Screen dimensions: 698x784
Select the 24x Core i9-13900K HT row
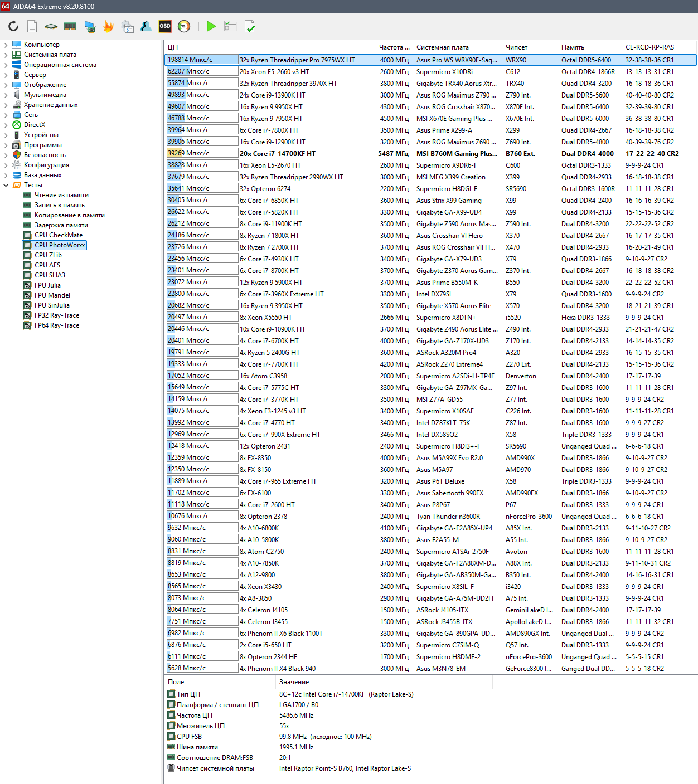[430, 95]
